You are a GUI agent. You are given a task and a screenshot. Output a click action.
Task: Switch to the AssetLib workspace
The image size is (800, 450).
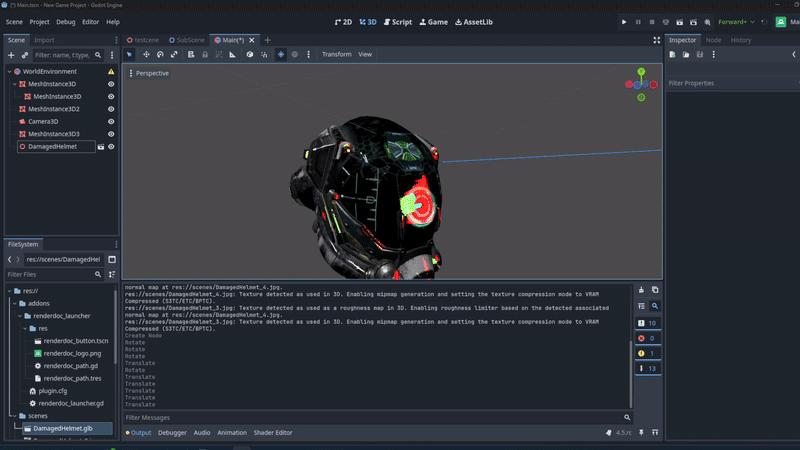473,21
